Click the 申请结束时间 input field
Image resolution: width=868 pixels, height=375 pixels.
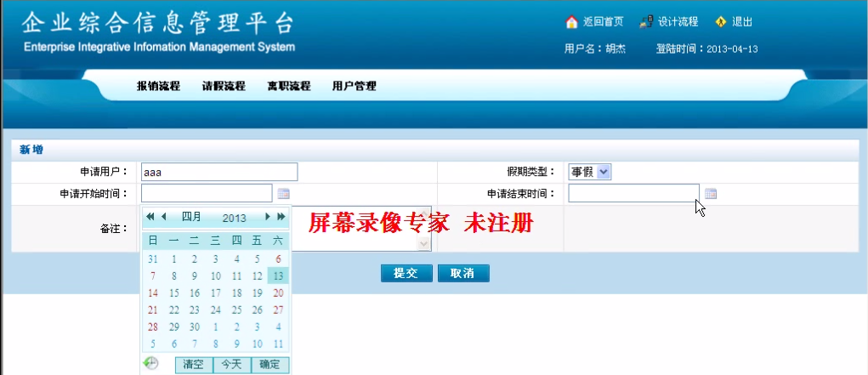point(634,193)
